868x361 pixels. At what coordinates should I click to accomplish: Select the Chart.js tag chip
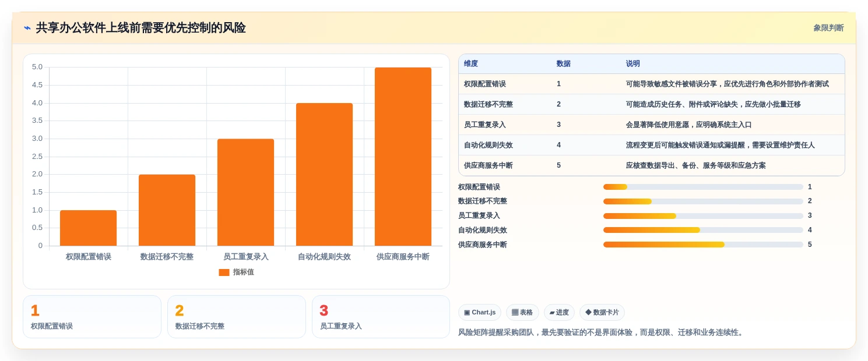[x=480, y=313]
